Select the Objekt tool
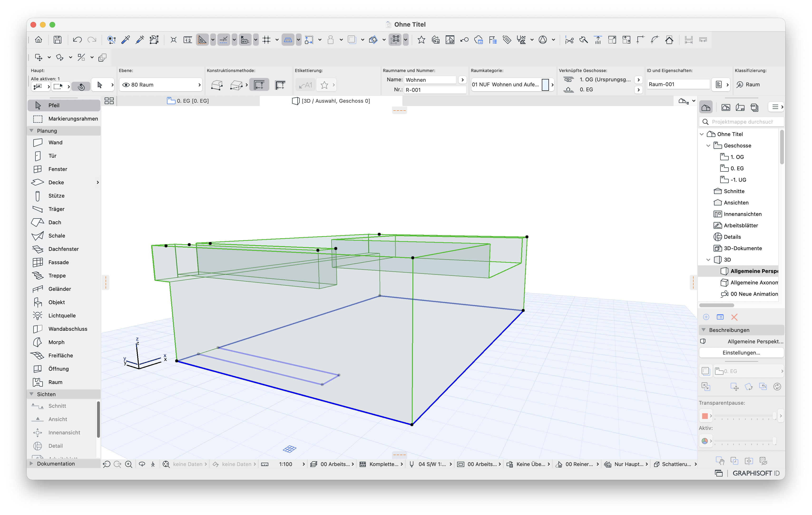 [x=64, y=302]
